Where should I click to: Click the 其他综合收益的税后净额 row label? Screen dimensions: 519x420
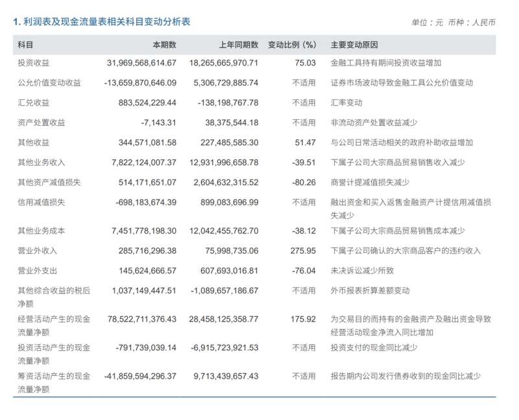pos(54,297)
